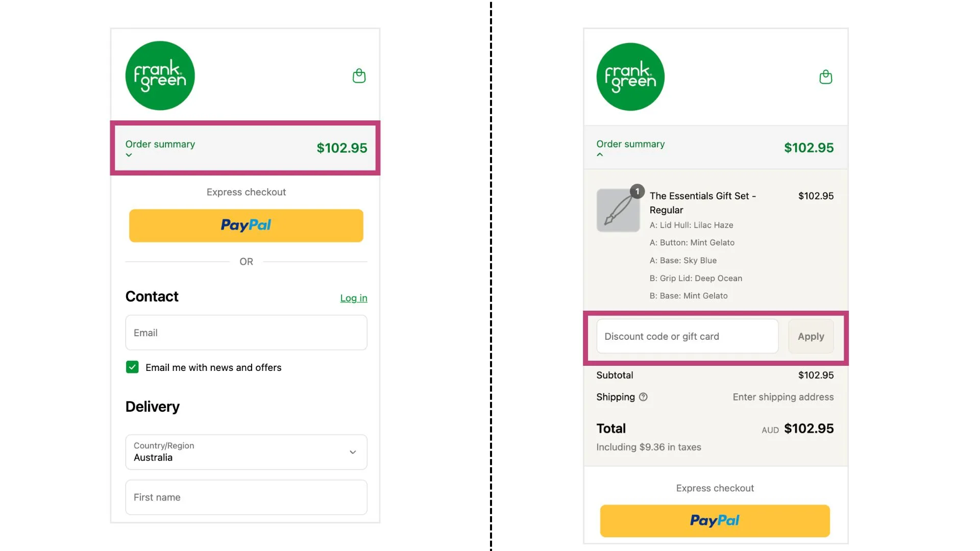This screenshot has width=980, height=551.
Task: Open the shopping bag icon on left checkout
Action: point(359,76)
